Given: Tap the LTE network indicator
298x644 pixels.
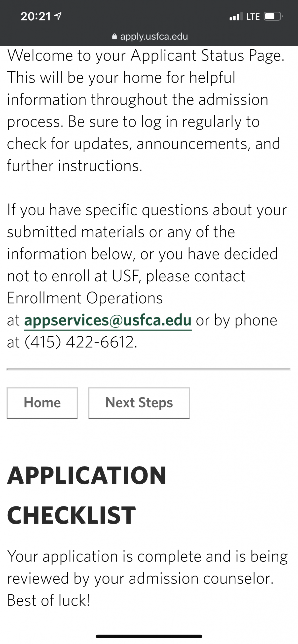Looking at the screenshot, I should pos(253,17).
